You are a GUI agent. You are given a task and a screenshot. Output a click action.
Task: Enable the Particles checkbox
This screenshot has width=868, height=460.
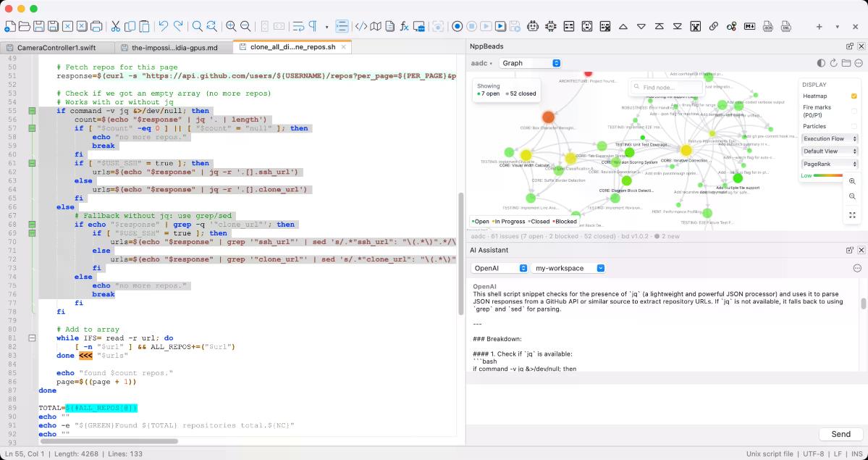tap(854, 126)
